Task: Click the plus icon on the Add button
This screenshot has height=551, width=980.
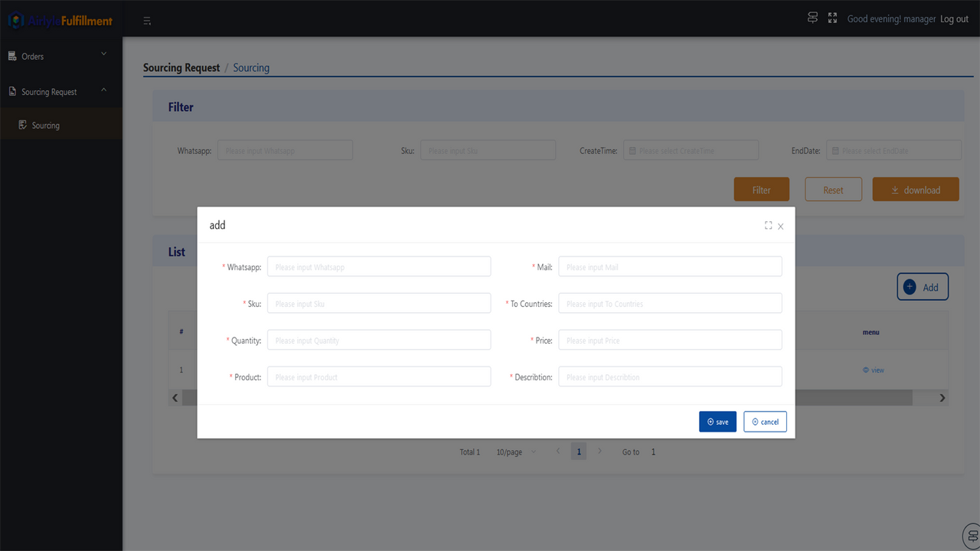Action: [910, 287]
